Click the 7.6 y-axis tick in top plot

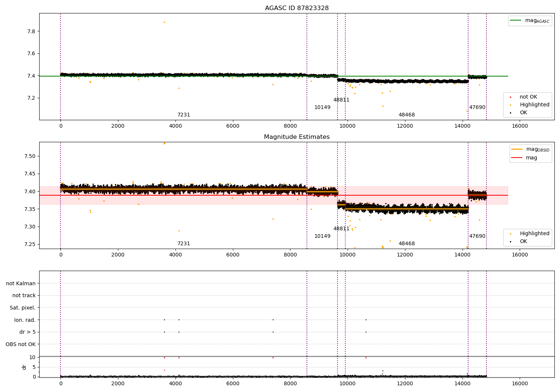[x=31, y=53]
